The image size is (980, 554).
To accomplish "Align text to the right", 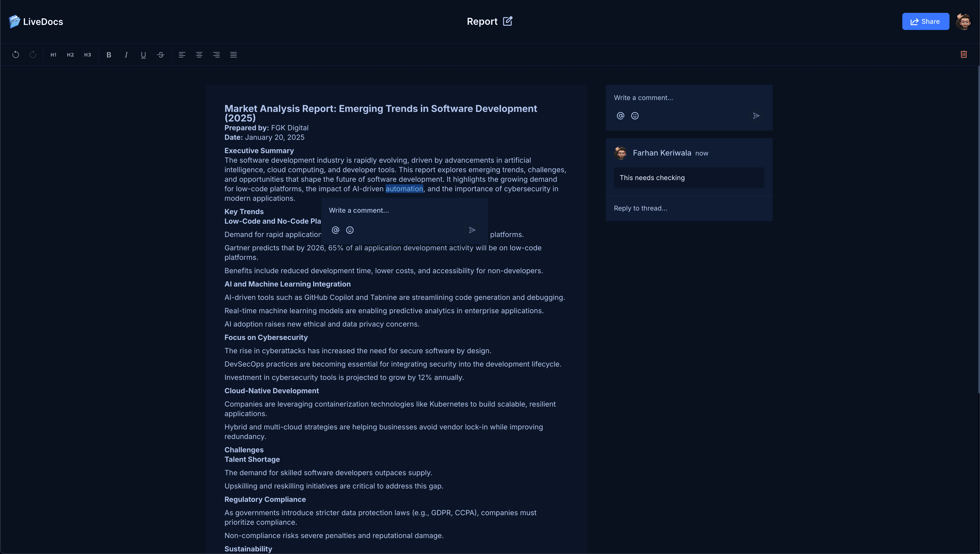I will tap(216, 55).
